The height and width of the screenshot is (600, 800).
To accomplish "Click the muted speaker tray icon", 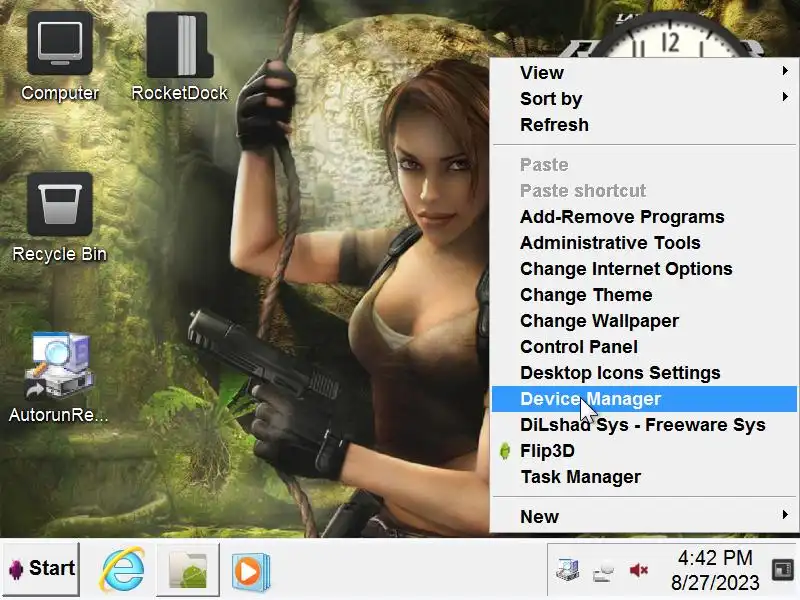I will tap(638, 570).
